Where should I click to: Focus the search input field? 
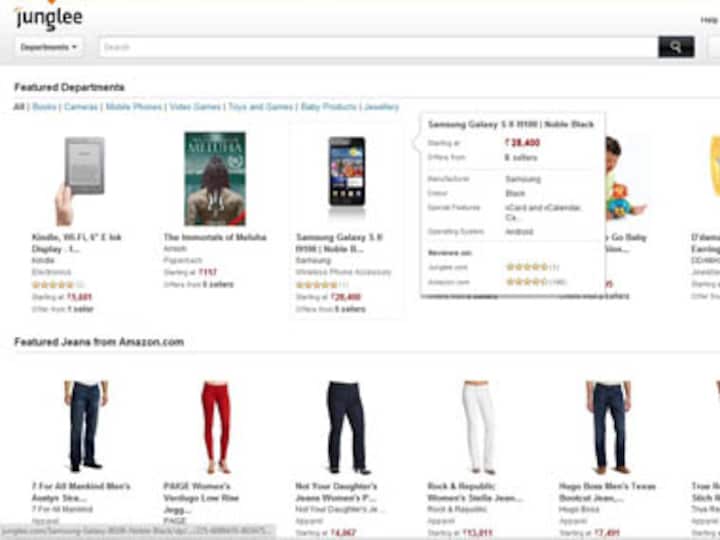tap(379, 47)
